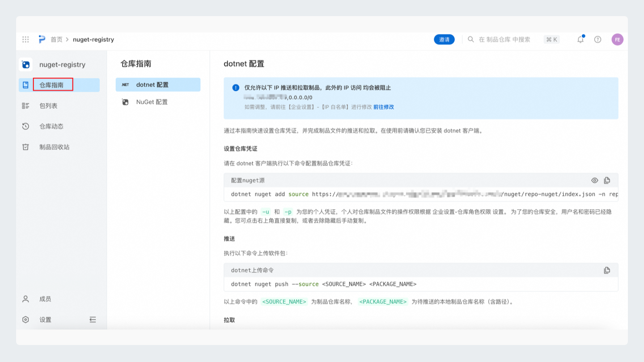Viewport: 644px width, 362px height.
Task: Copy the 配置nuget源 command
Action: coord(607,181)
